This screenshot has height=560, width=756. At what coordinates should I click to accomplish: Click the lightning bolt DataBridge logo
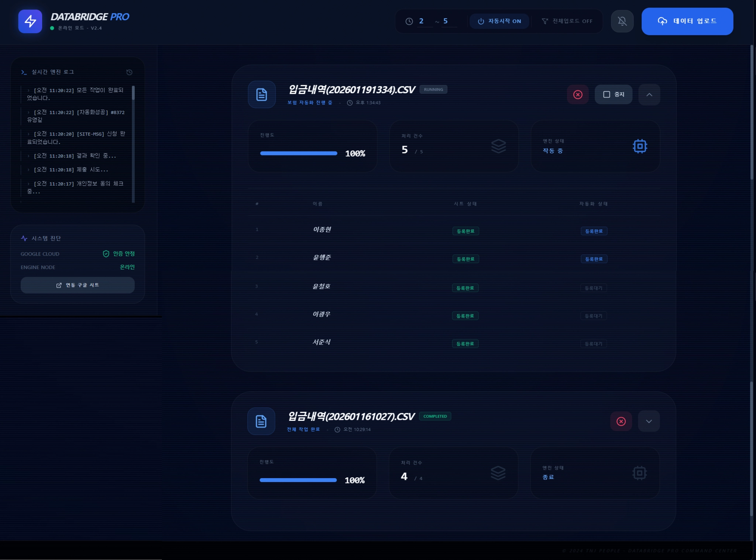[x=30, y=21]
